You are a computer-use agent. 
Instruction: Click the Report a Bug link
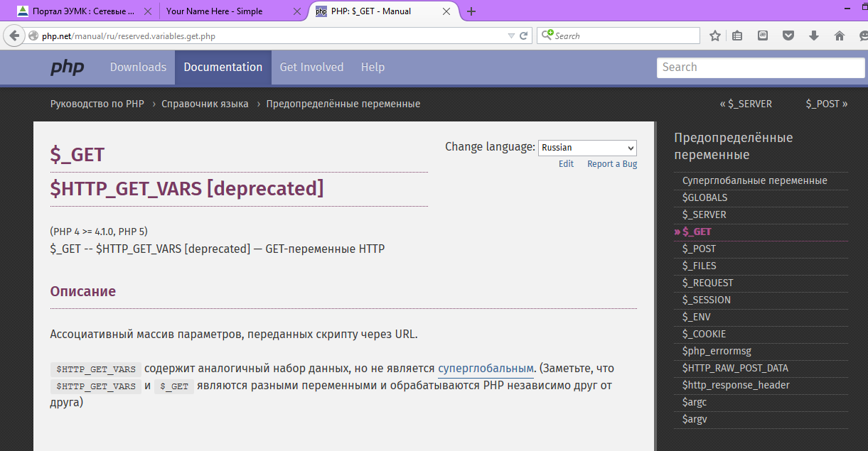[x=612, y=164]
